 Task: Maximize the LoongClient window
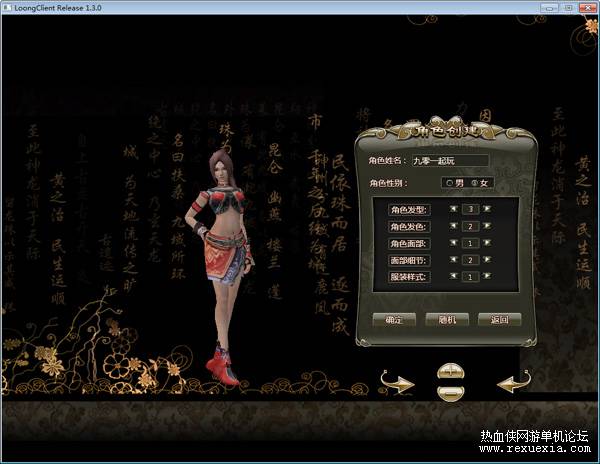pyautogui.click(x=568, y=8)
